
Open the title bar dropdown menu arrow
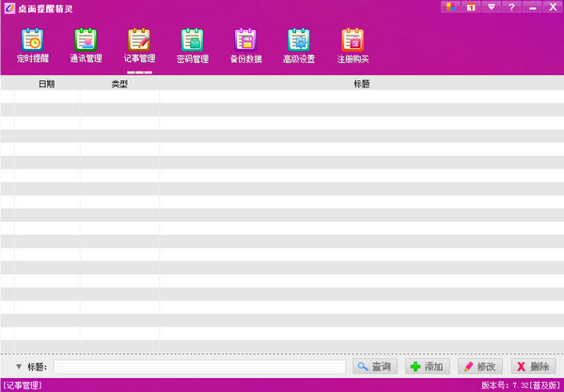point(491,8)
